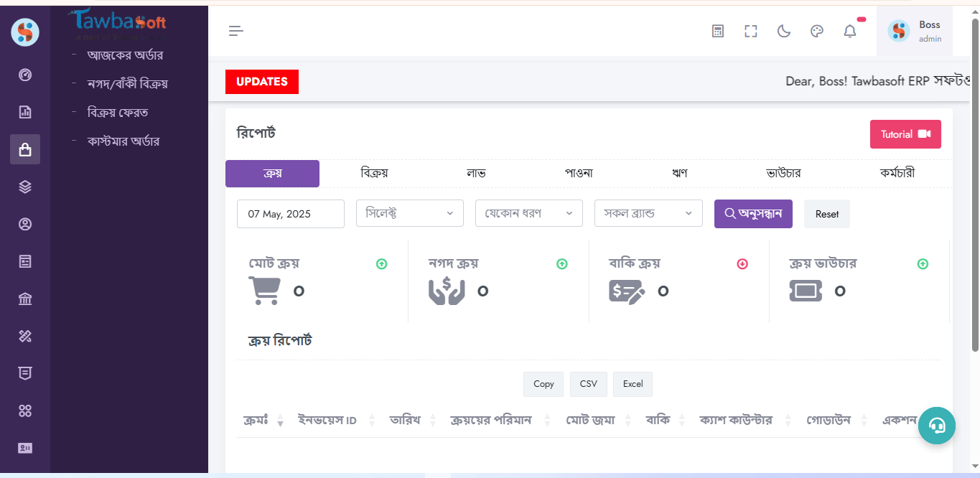Open the dashboard speedometer sidebar icon
Viewport: 980px width, 478px height.
point(25,75)
